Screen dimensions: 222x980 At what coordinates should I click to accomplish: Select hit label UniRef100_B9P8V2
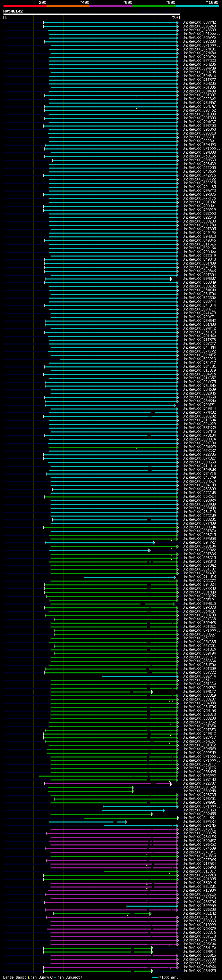199,550
